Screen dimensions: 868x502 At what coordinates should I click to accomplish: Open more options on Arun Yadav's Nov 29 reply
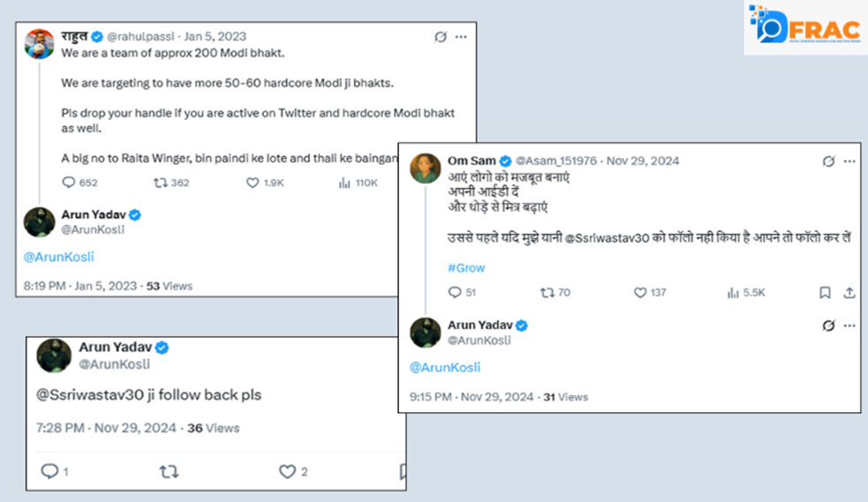click(x=849, y=326)
